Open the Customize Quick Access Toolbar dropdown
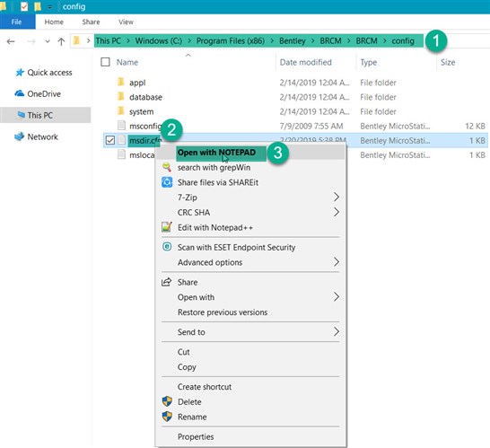 click(x=50, y=7)
